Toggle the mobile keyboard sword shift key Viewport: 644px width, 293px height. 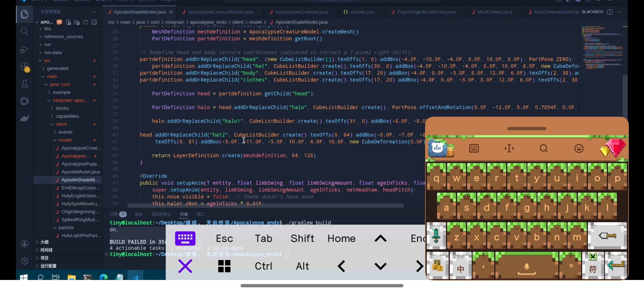pos(436,236)
